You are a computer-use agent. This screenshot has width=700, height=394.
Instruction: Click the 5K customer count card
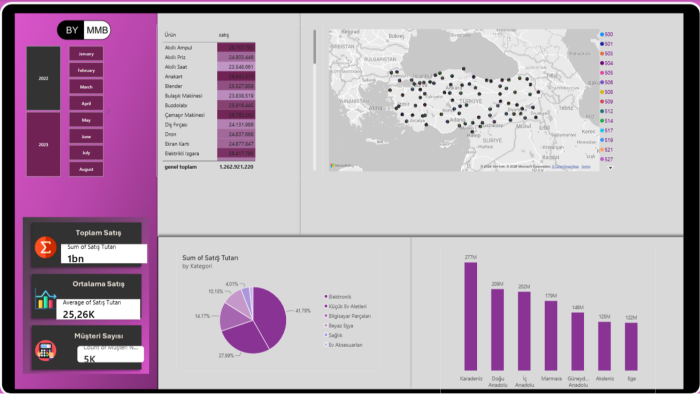point(110,354)
